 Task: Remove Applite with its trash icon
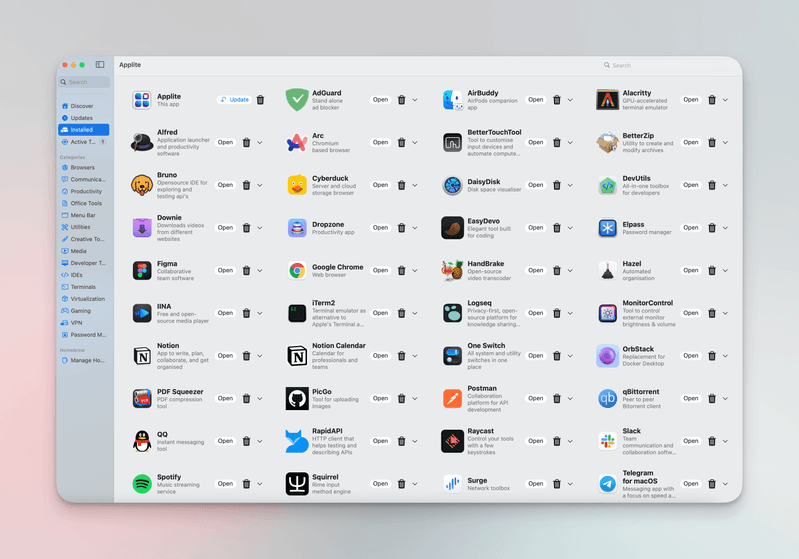coord(260,100)
